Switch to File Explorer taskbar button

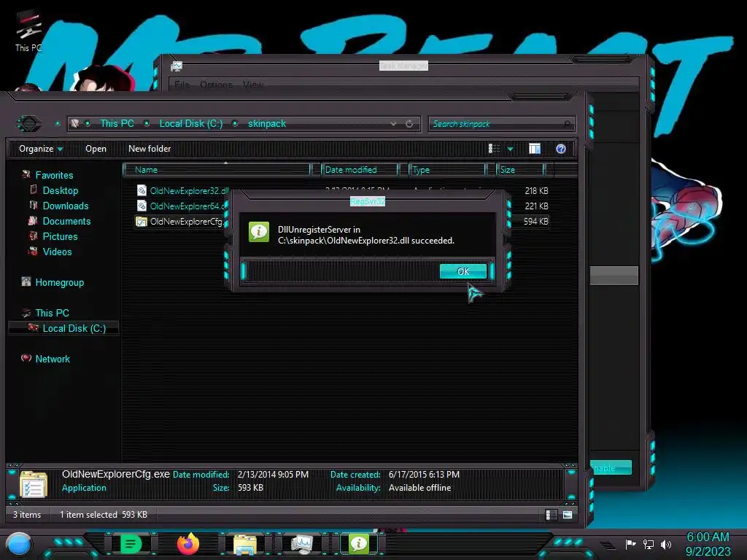coord(245,544)
